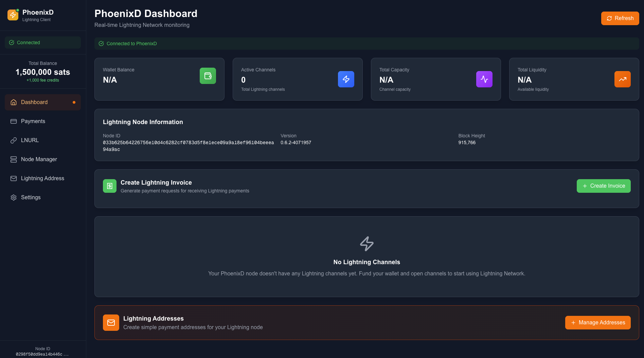
Task: Open the Settings page
Action: pos(43,198)
